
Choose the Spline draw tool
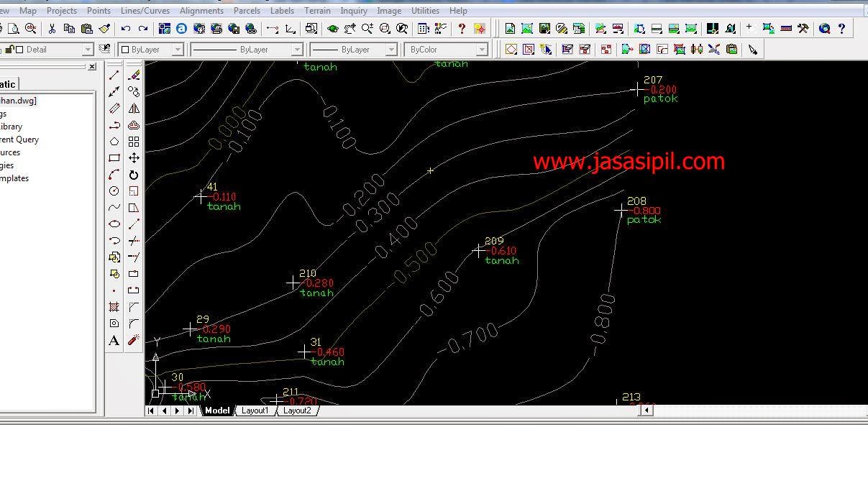(x=114, y=208)
